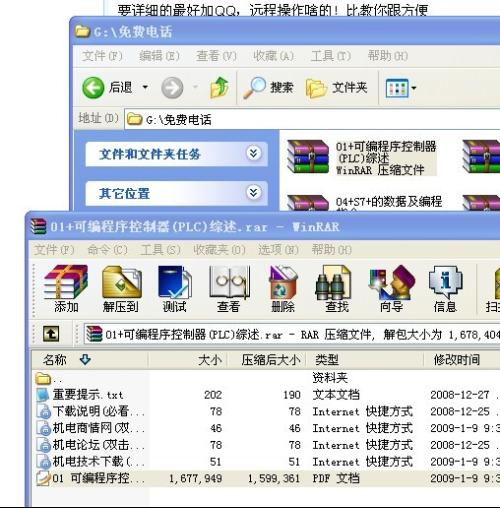Click the WinRAR Add (添加) toolbar icon
The image size is (500, 508).
pos(66,288)
